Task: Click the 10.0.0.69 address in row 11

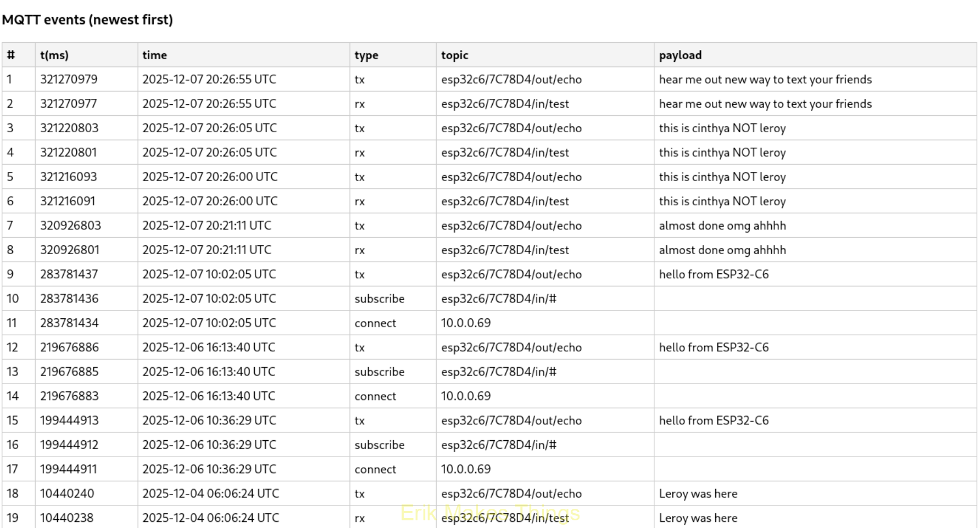Action: click(465, 323)
